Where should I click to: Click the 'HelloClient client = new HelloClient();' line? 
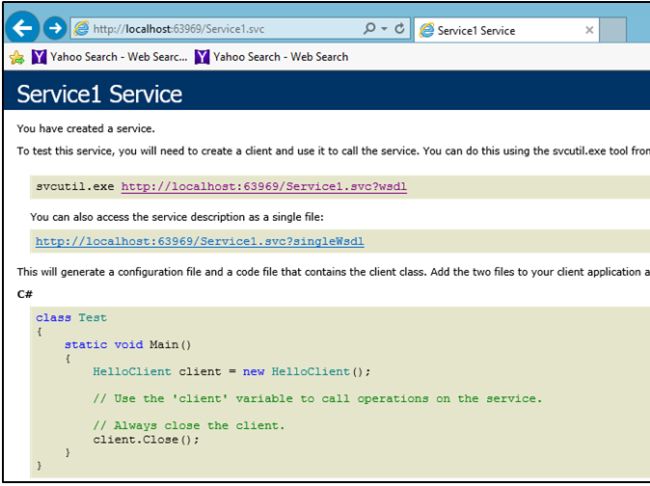[x=231, y=372]
